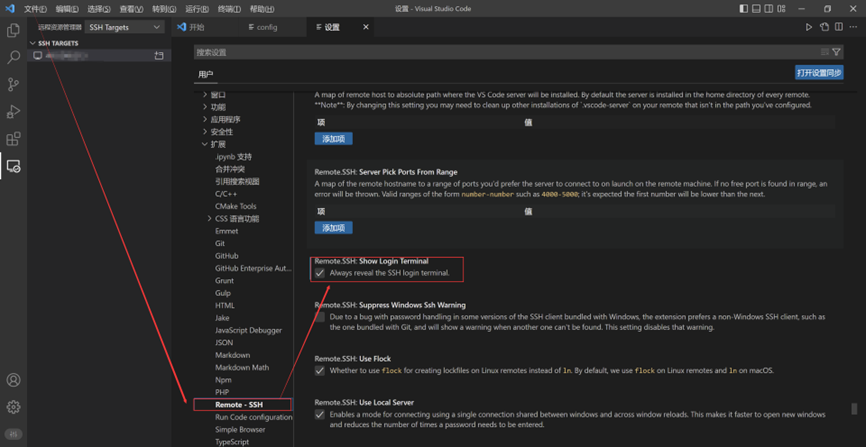Collapse the 扩展 settings category
The image size is (866, 447).
coord(205,144)
